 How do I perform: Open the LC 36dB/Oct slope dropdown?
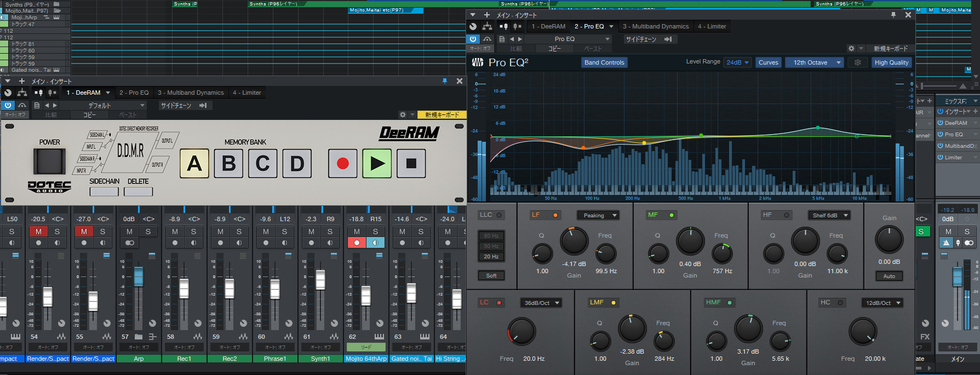tap(541, 303)
